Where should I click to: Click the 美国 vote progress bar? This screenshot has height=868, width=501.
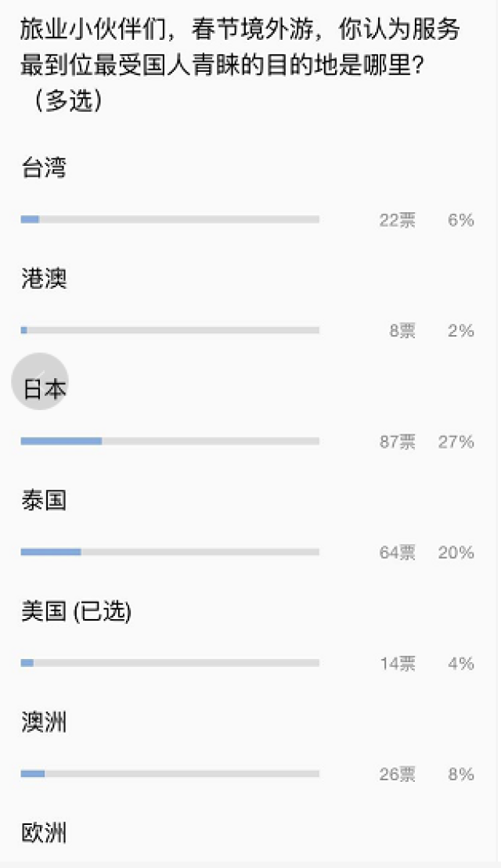pos(170,663)
